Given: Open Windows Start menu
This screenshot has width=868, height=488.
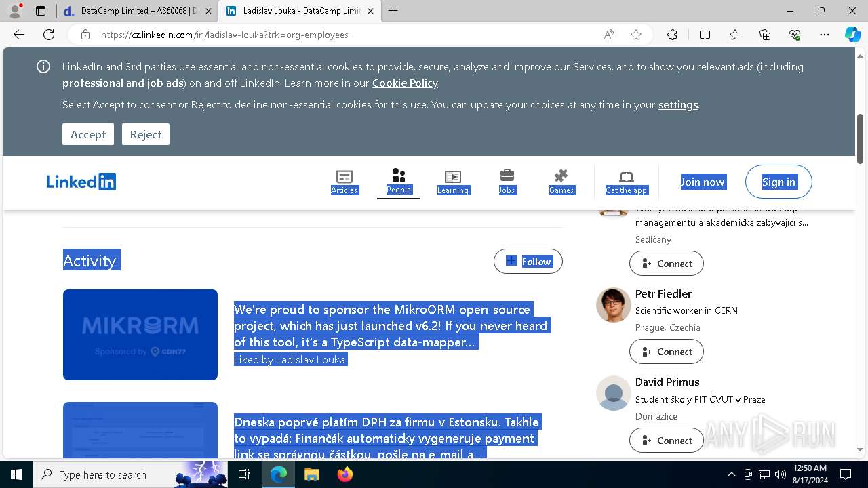Looking at the screenshot, I should tap(16, 474).
